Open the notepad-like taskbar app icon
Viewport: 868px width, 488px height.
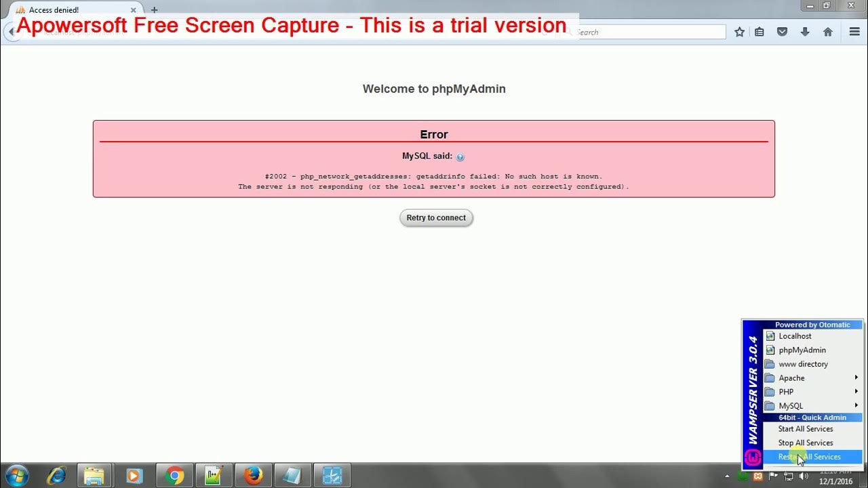tap(292, 476)
